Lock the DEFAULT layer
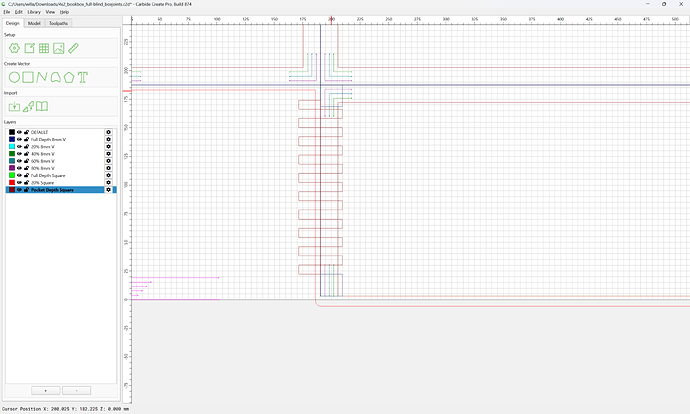The image size is (690, 414). (26, 132)
